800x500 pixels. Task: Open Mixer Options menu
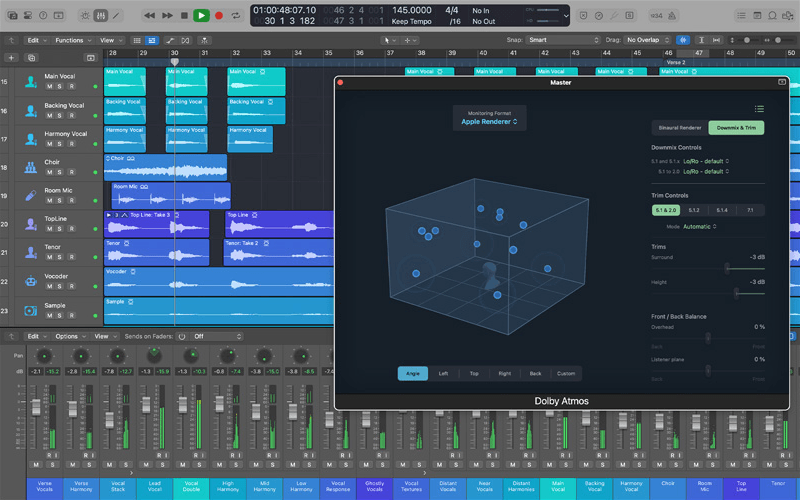70,336
